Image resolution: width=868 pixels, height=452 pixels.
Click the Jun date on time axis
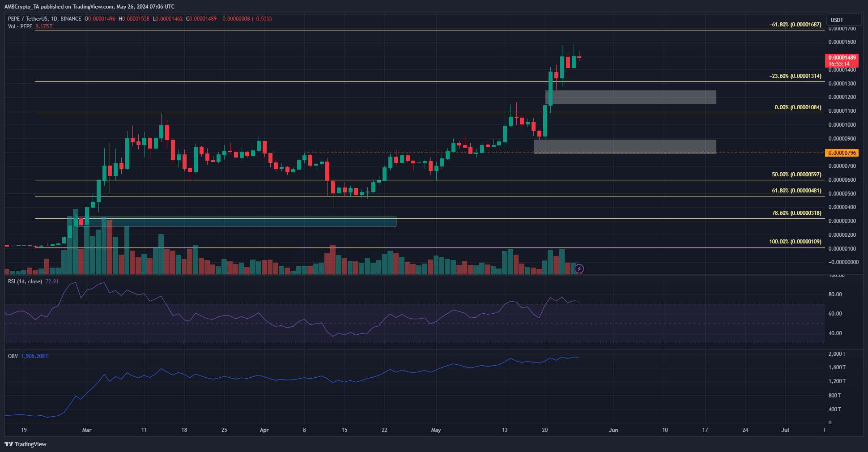click(x=613, y=430)
